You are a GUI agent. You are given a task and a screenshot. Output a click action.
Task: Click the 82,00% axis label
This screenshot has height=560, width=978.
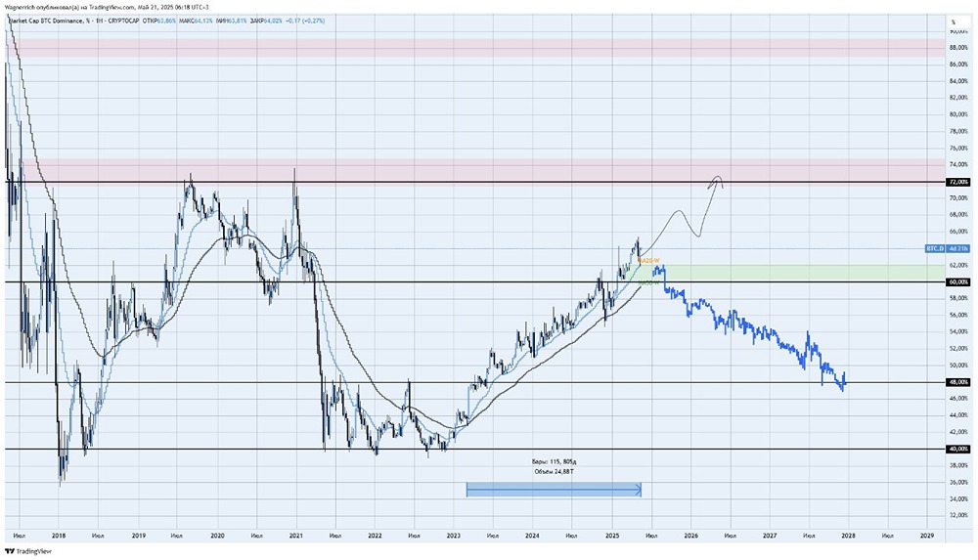point(958,98)
